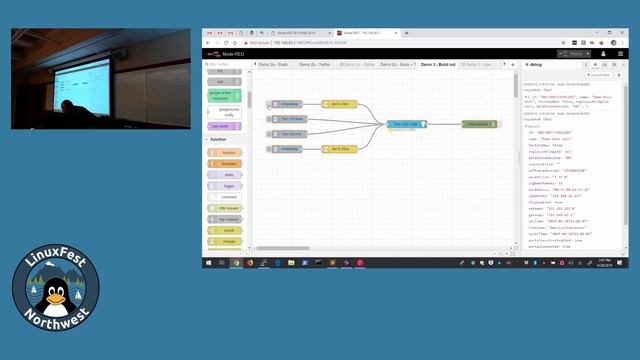Toggle the msg.payload debug node output button
The height and width of the screenshot is (360, 640).
click(x=500, y=124)
